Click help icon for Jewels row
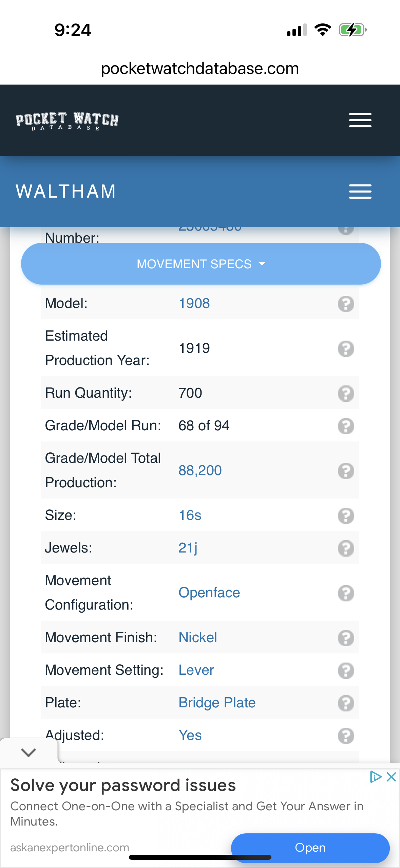Image resolution: width=400 pixels, height=868 pixels. click(x=346, y=548)
